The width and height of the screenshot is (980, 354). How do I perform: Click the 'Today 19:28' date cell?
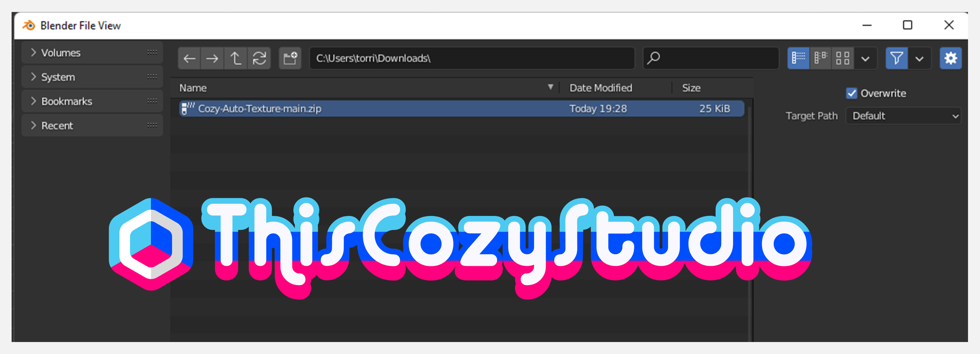pyautogui.click(x=598, y=109)
